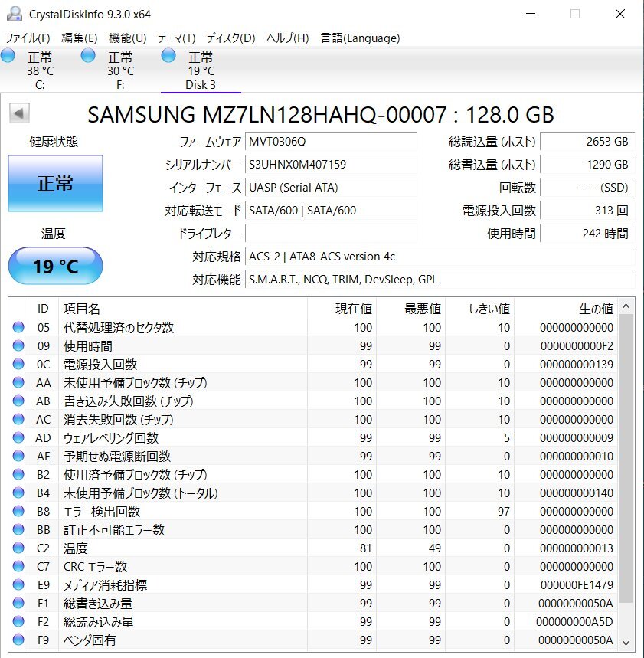
Task: Select the 総書き込み量 attribute row
Action: click(313, 604)
